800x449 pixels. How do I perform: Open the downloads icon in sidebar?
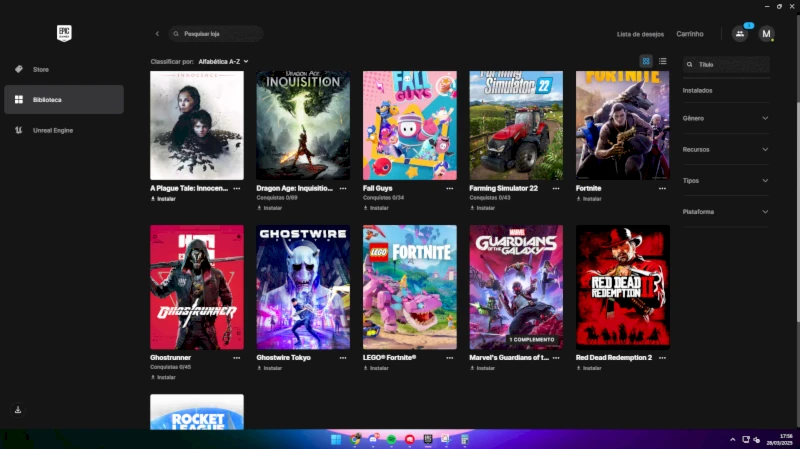tap(18, 410)
